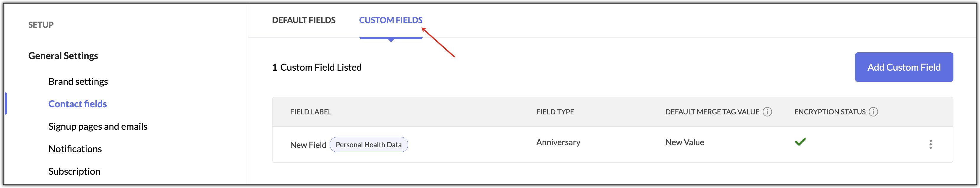Open Notifications settings
The height and width of the screenshot is (188, 980).
[75, 149]
